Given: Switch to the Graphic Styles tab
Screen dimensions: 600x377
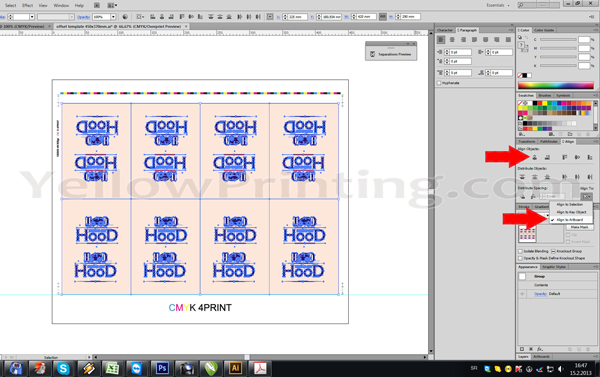Looking at the screenshot, I should click(x=554, y=267).
